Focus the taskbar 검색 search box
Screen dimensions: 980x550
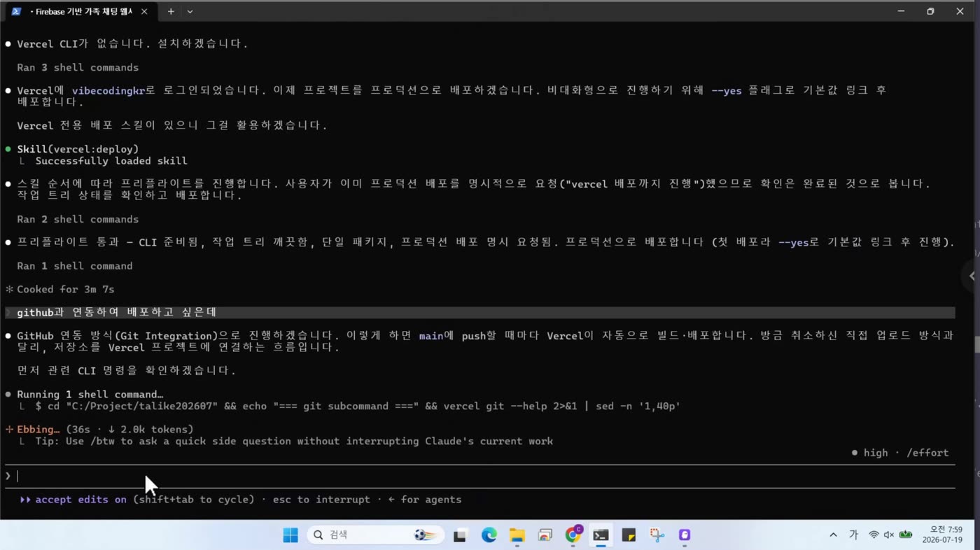375,535
